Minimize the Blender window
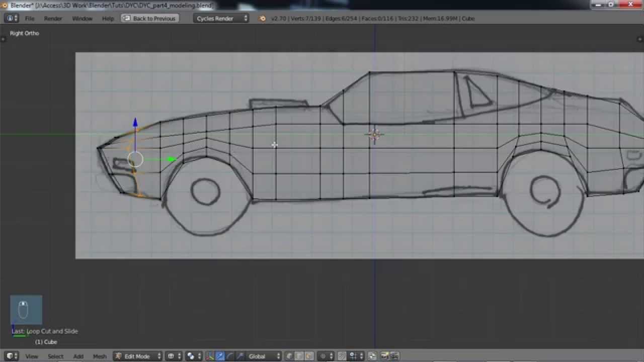The image size is (644, 362). tap(598, 4)
